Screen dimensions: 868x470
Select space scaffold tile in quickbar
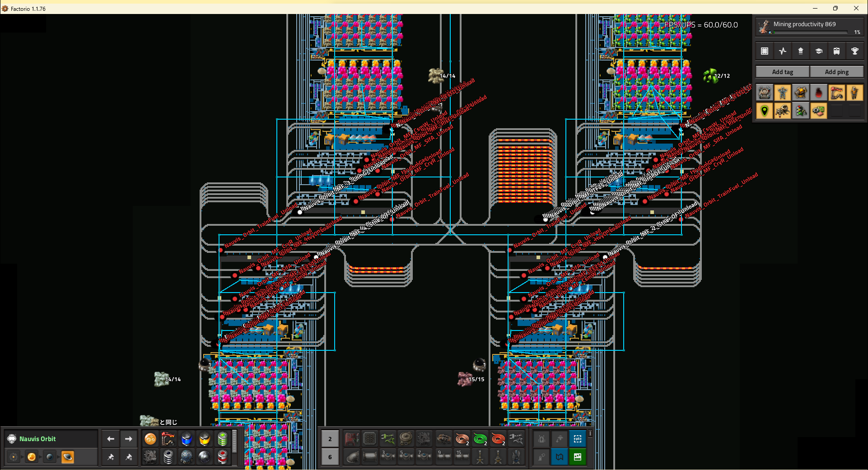(x=370, y=438)
